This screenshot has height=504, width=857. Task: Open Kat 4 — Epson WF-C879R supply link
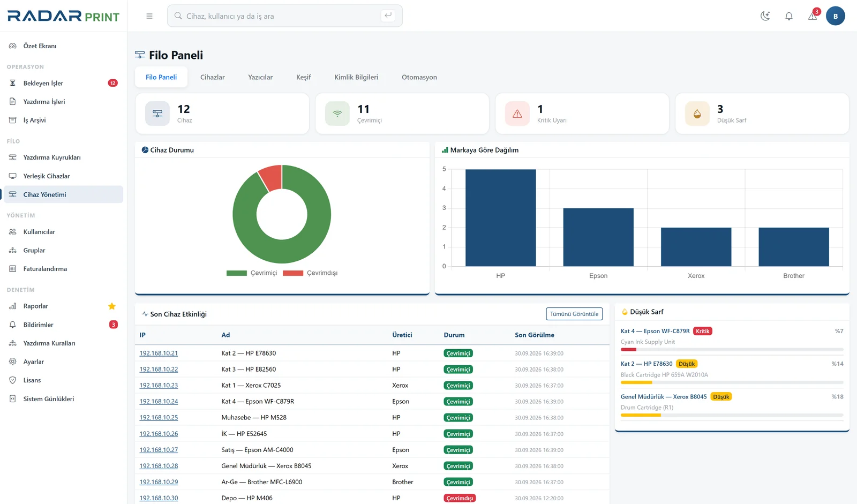tap(655, 331)
